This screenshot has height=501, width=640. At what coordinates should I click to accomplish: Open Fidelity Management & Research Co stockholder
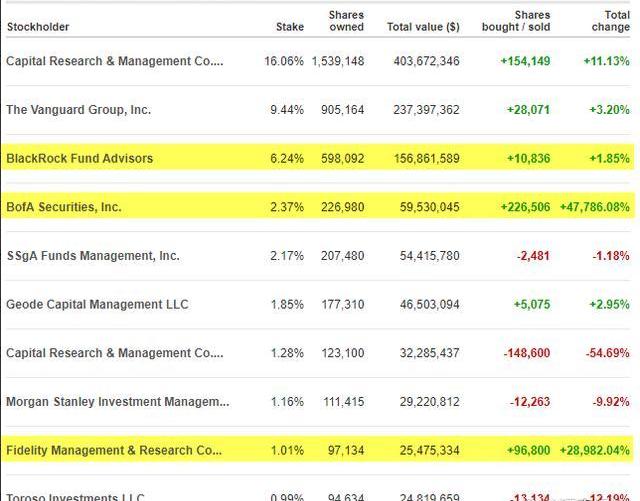(x=114, y=450)
